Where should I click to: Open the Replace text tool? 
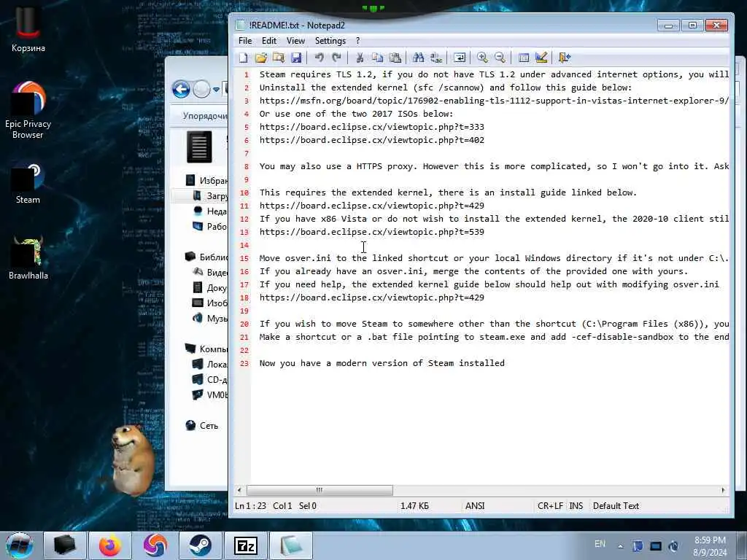pyautogui.click(x=436, y=58)
